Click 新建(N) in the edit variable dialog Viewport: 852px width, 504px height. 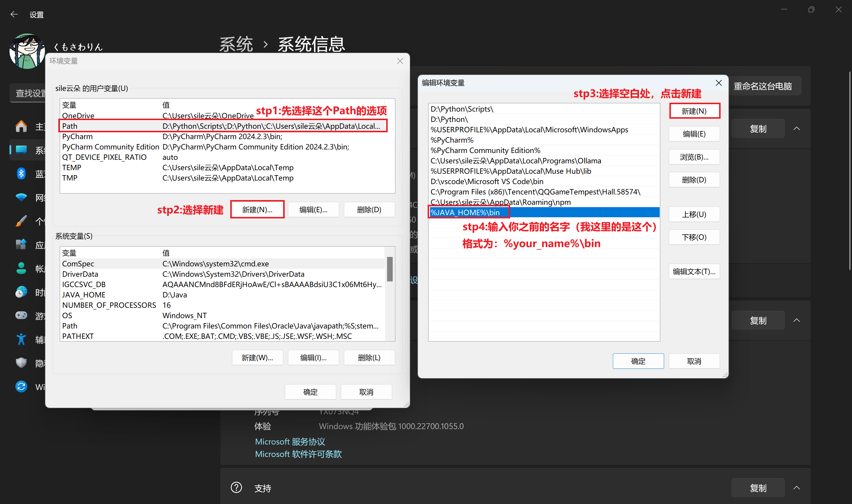694,111
